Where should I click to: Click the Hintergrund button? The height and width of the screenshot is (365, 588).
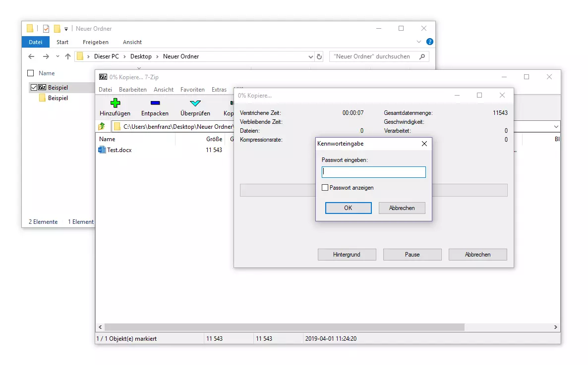347,255
